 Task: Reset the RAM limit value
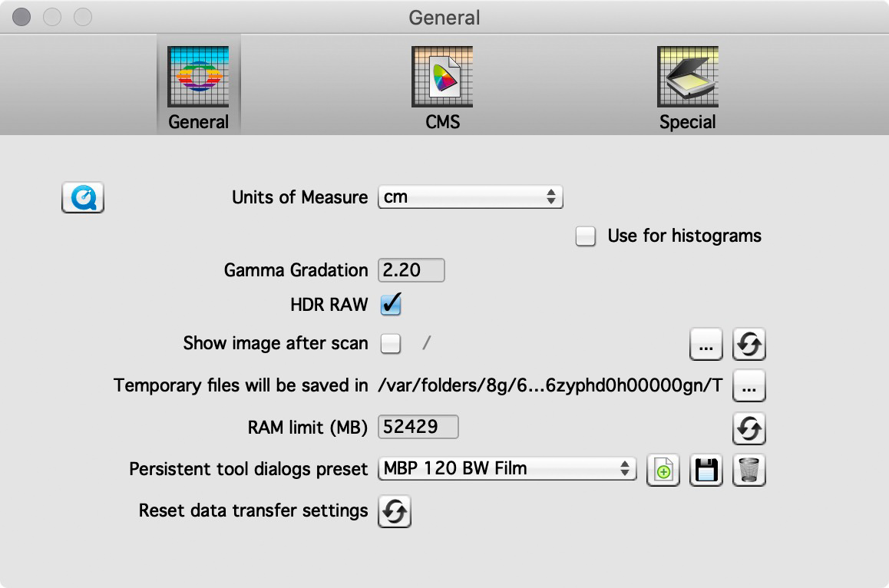point(749,428)
